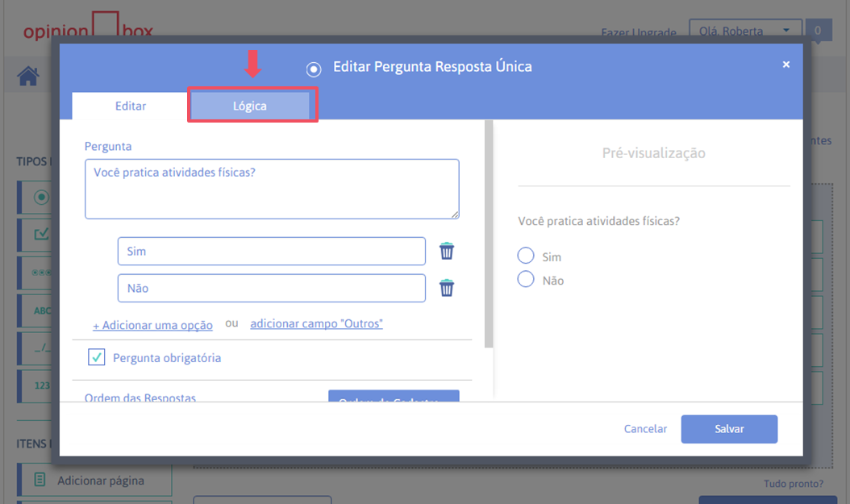Delete the 'Não' answer option with trash icon
The image size is (850, 504).
(x=447, y=288)
